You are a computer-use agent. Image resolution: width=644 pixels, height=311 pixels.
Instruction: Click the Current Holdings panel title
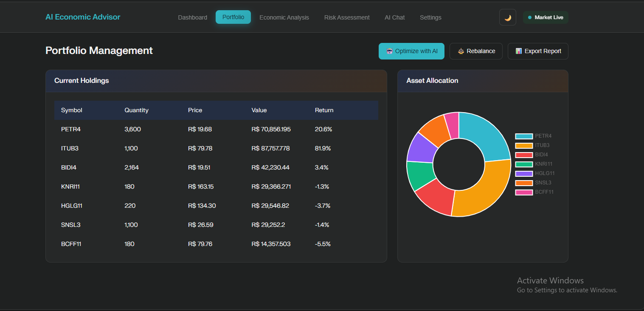(82, 81)
